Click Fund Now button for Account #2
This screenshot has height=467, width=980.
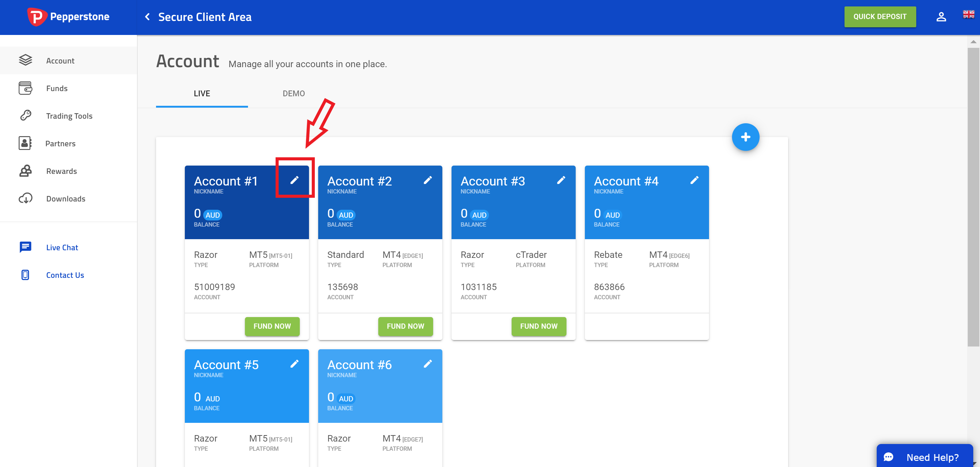pos(406,326)
